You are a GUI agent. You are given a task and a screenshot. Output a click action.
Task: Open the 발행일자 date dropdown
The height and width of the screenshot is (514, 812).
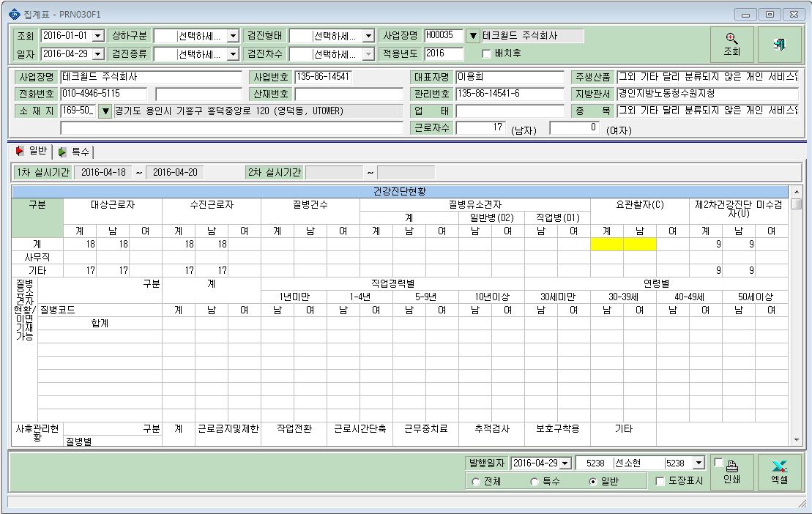565,463
